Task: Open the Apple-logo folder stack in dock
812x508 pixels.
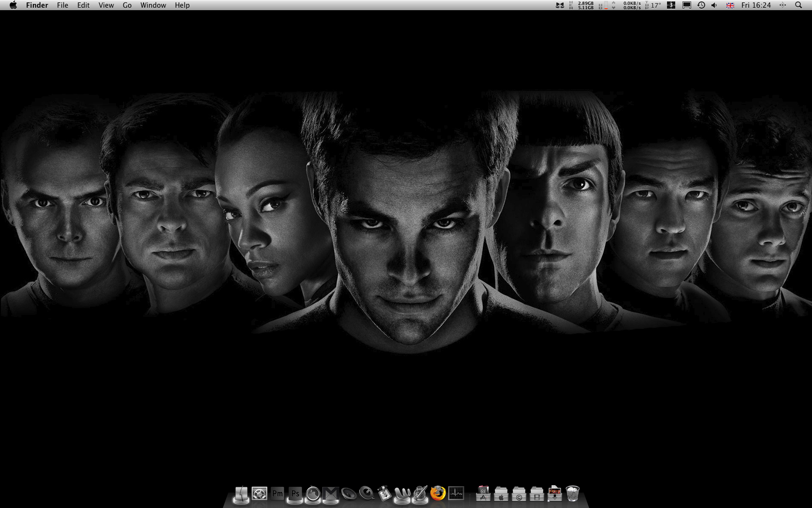Action: point(501,493)
